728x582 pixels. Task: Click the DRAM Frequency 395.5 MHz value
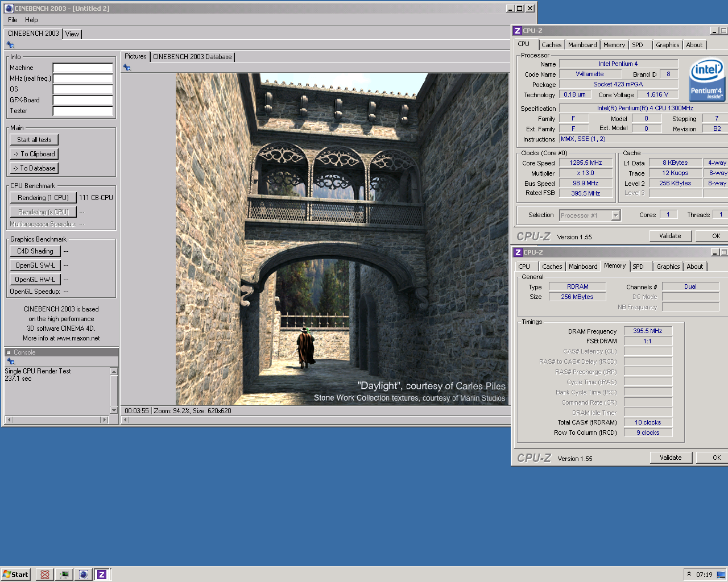[x=648, y=331]
